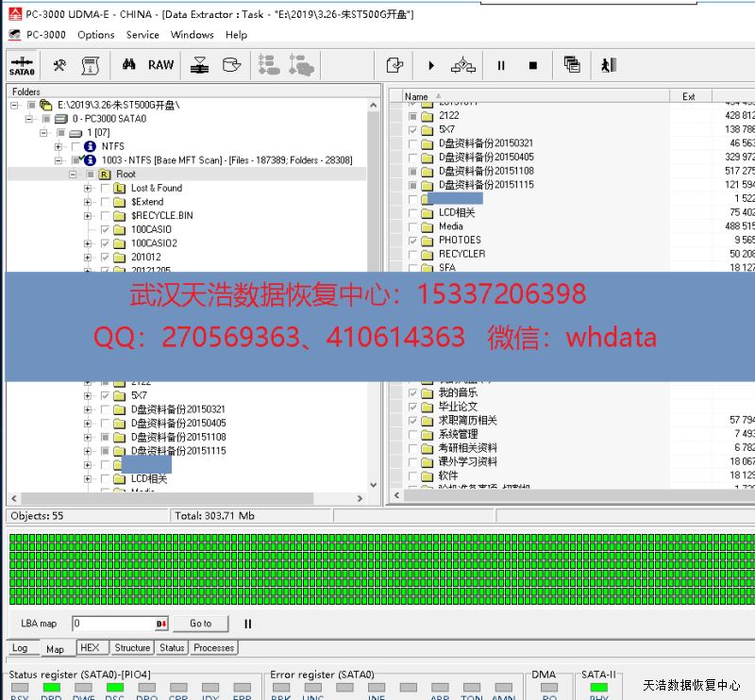This screenshot has height=700, width=755.
Task: Expand the unscanned NTFS partition node
Action: pyautogui.click(x=59, y=147)
